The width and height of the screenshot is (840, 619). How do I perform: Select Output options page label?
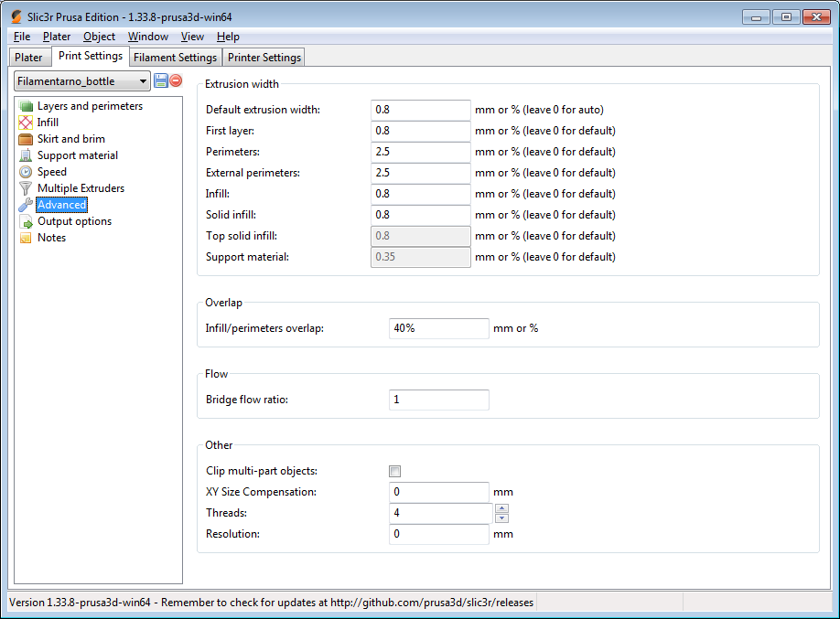click(x=74, y=221)
